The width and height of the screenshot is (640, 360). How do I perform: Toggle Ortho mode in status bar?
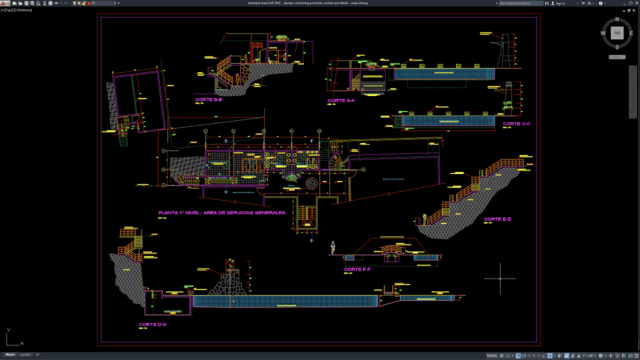(x=518, y=356)
